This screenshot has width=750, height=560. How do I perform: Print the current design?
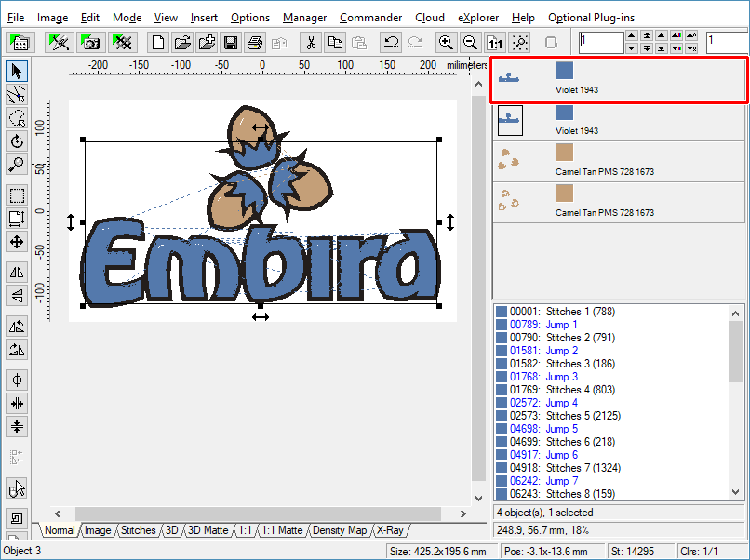click(255, 43)
